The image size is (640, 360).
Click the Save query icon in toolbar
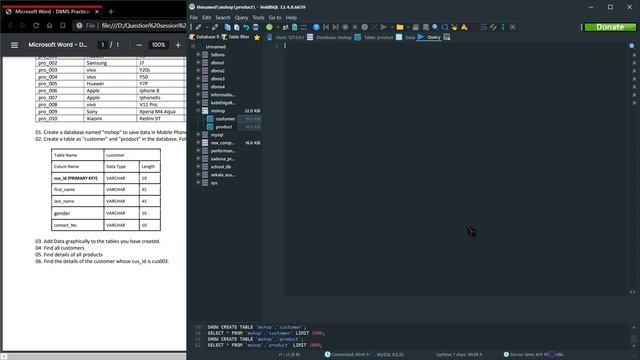pyautogui.click(x=416, y=27)
